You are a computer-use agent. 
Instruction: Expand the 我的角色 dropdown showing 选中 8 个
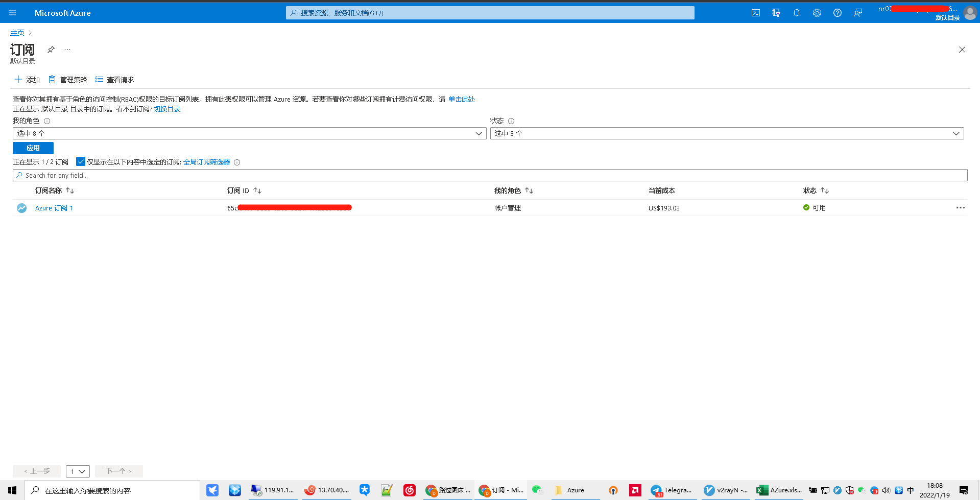(249, 133)
